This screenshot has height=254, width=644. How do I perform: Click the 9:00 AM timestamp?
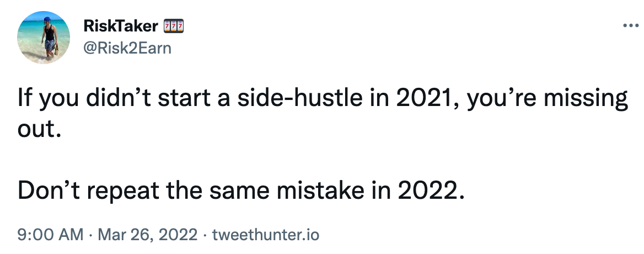tap(50, 235)
